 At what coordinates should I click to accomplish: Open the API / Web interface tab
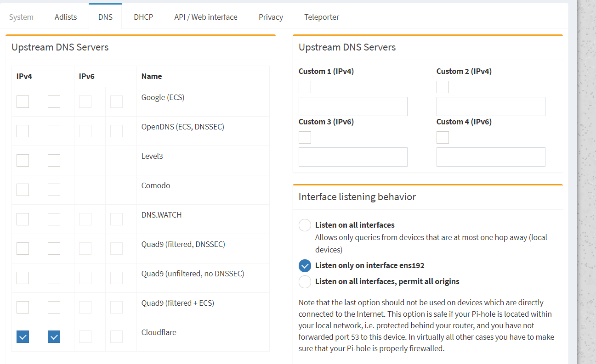pyautogui.click(x=206, y=17)
